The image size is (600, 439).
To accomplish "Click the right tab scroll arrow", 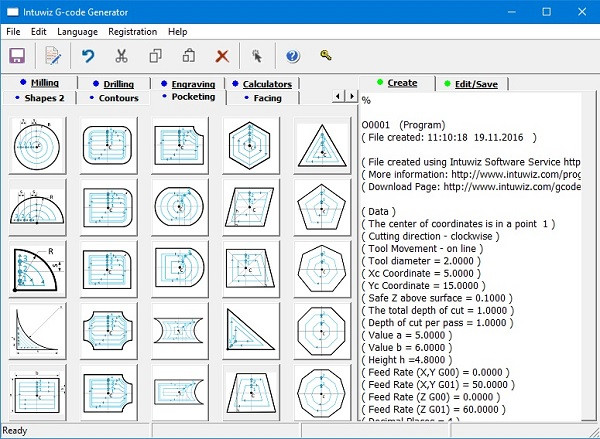I will (x=351, y=96).
